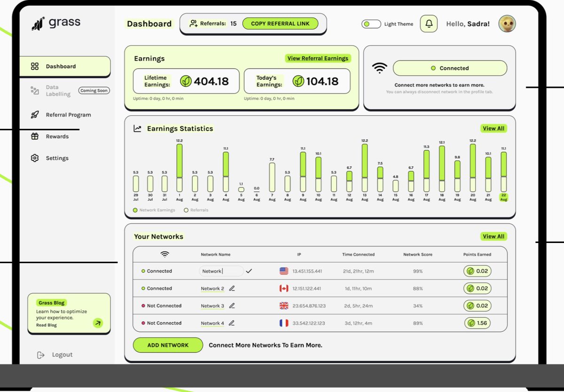Click IP address 23.654.876.123
This screenshot has width=564, height=392.
[x=309, y=306]
